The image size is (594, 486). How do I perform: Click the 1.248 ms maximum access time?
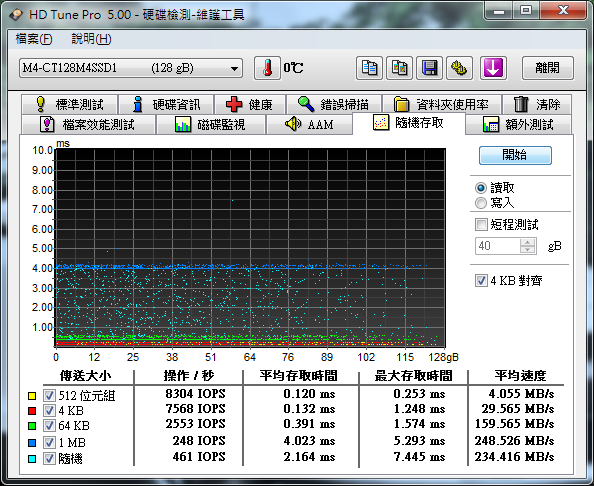(x=419, y=409)
